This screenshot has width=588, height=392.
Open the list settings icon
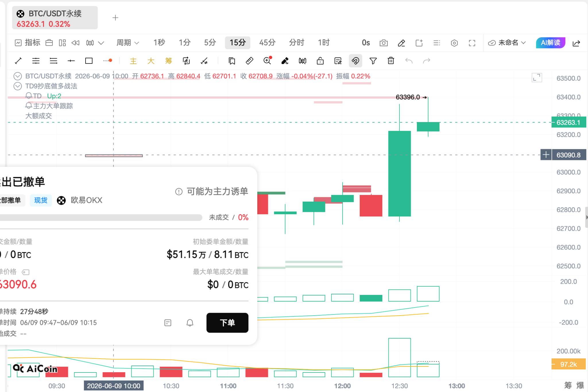[437, 43]
